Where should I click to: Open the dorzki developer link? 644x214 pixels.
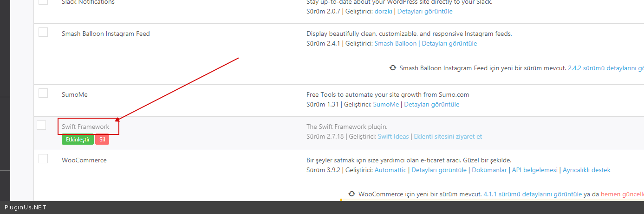383,11
